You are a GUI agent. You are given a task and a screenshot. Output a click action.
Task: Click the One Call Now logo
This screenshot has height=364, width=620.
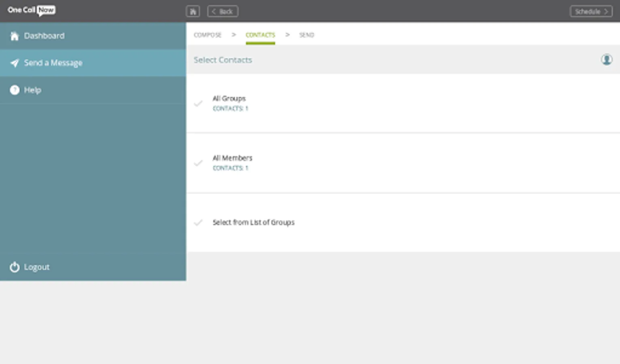pyautogui.click(x=32, y=10)
